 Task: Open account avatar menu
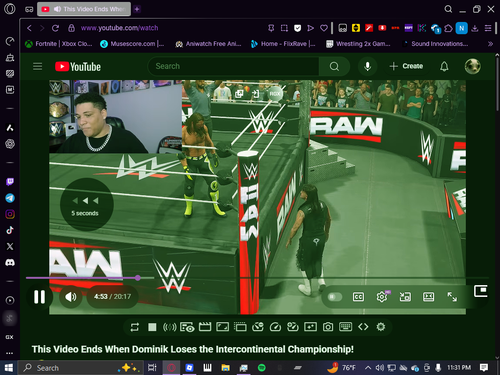[x=473, y=66]
